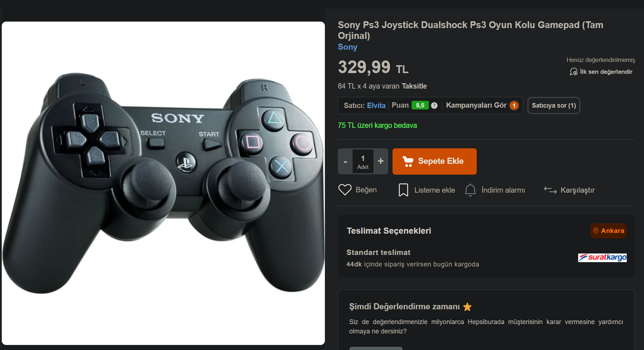Open the Satıcıya sor (1) button
The image size is (644, 350).
[554, 106]
